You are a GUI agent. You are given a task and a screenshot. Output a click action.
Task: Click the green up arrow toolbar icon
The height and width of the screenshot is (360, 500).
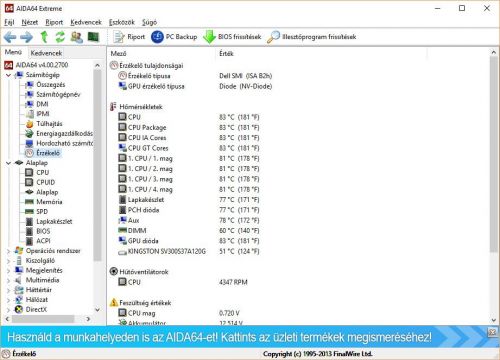pyautogui.click(x=44, y=37)
